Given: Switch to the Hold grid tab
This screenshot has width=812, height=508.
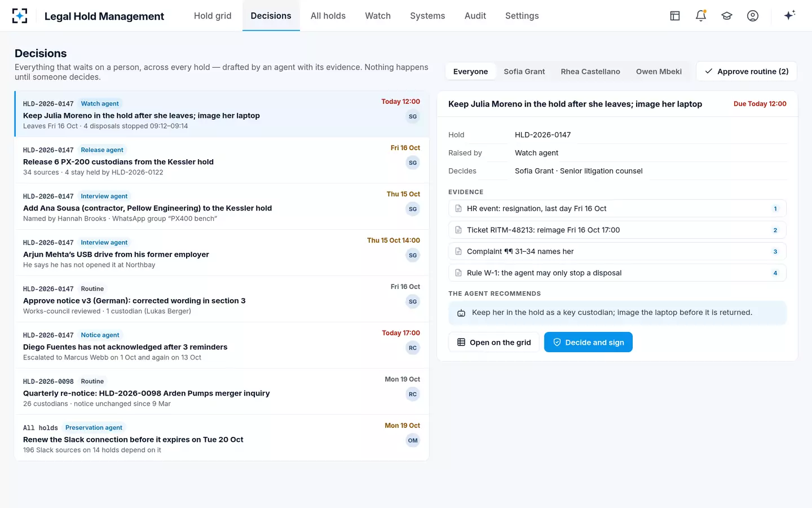Looking at the screenshot, I should [213, 16].
